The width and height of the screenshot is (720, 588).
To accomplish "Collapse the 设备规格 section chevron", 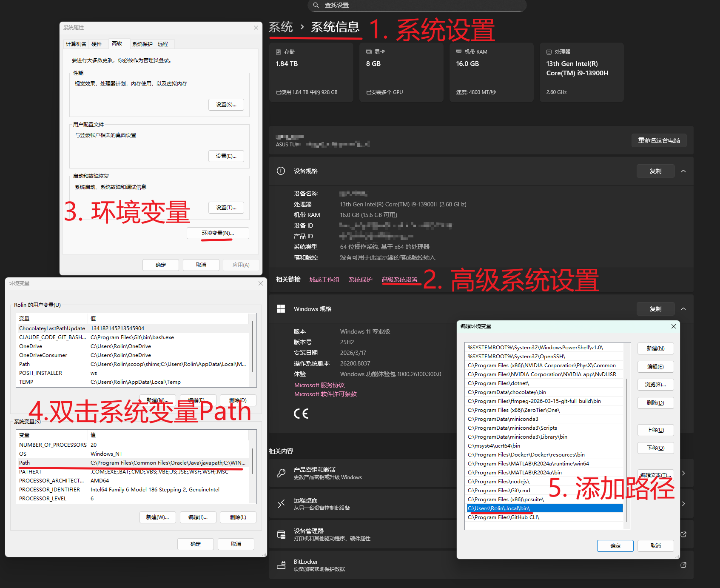I will pyautogui.click(x=683, y=171).
